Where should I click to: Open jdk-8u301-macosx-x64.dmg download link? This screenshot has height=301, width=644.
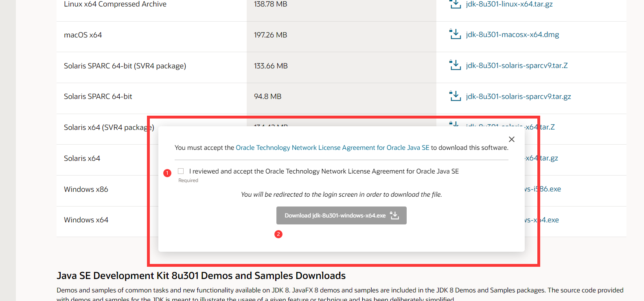(513, 35)
